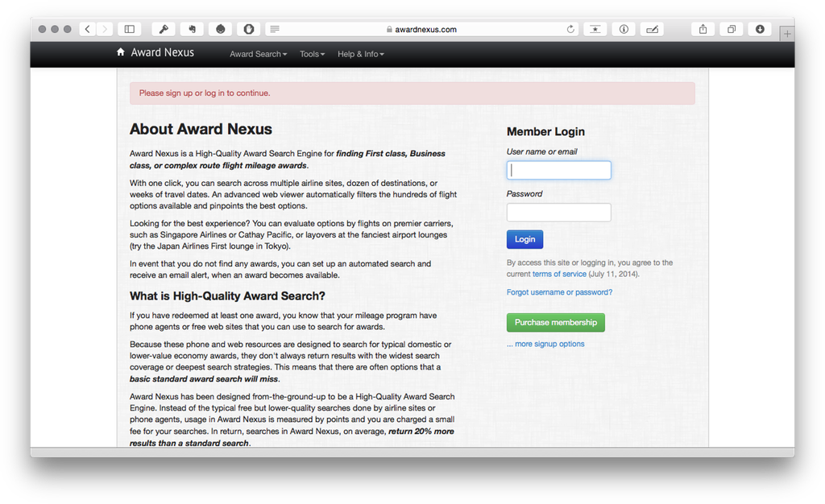Reload the awardnexus.com page
This screenshot has height=504, width=825.
[570, 30]
